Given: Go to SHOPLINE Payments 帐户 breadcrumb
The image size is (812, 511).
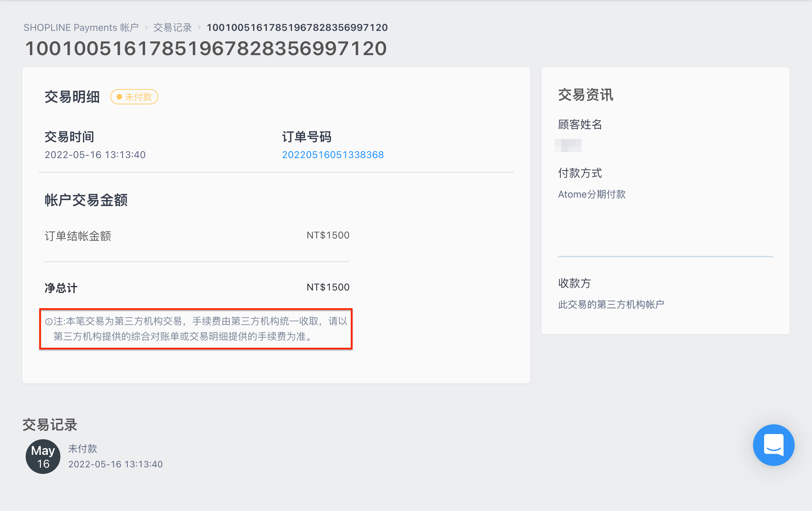Looking at the screenshot, I should (81, 27).
